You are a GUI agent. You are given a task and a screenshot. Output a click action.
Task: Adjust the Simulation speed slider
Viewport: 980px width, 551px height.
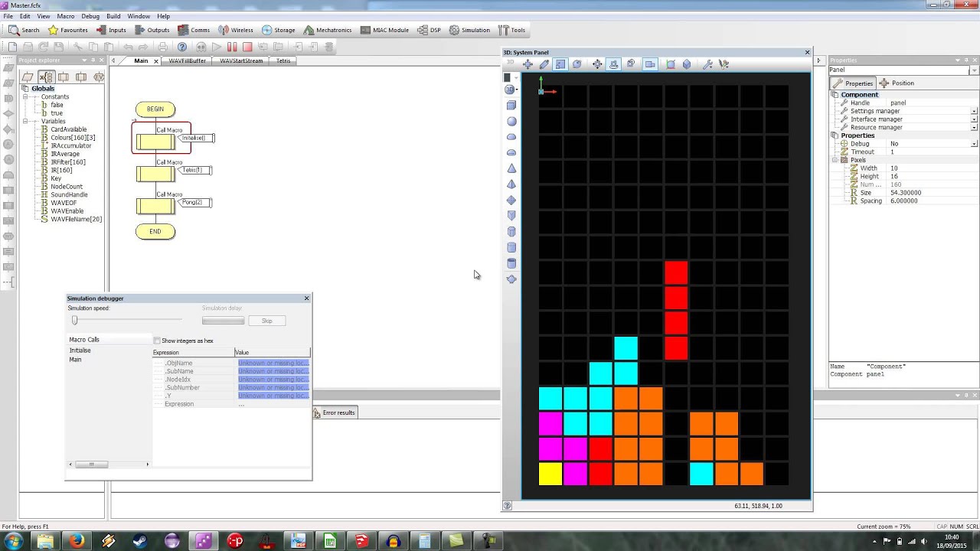[x=74, y=321]
